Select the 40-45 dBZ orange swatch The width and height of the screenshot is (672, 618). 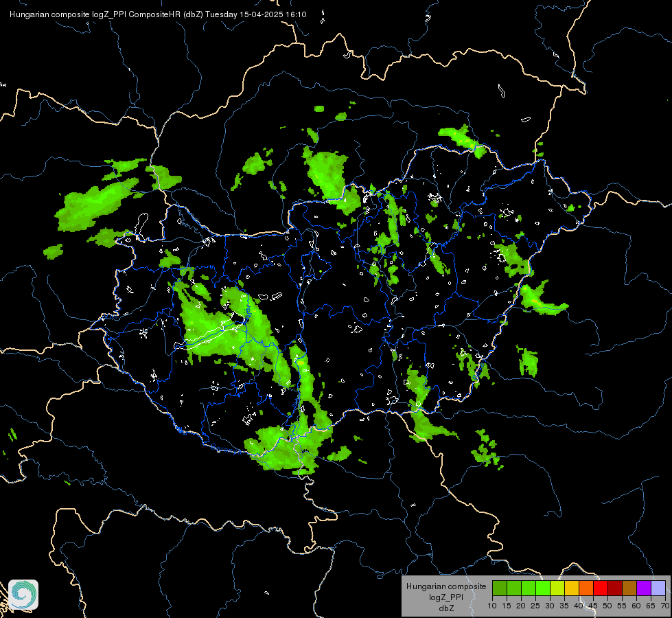tap(586, 588)
